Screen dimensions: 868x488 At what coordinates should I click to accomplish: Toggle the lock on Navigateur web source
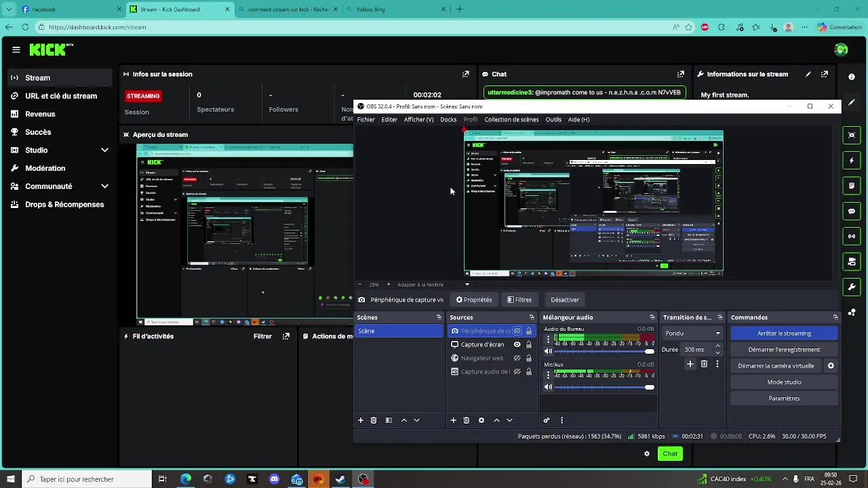529,358
